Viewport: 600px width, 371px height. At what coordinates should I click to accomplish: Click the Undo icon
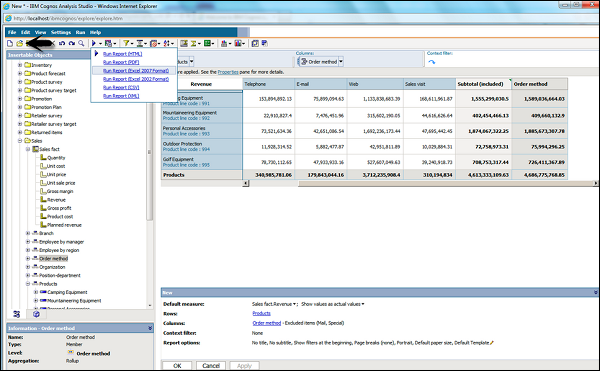62,44
